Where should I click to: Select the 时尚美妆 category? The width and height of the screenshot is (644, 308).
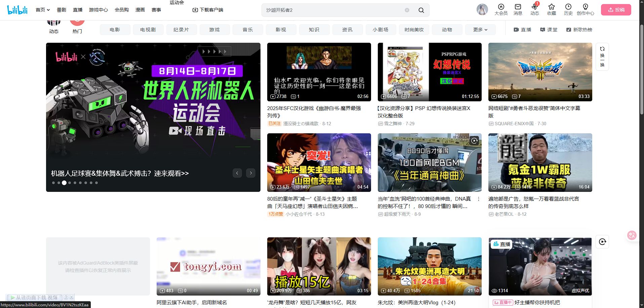tap(414, 30)
